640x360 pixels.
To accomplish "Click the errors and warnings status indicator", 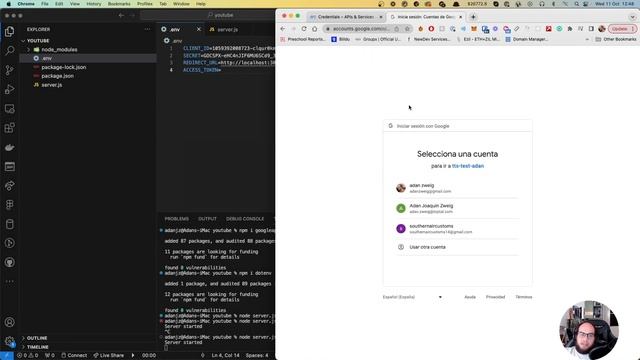I will [x=27, y=355].
